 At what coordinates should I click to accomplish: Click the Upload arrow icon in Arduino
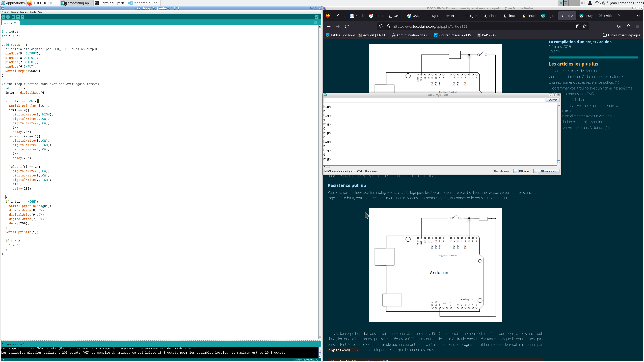pos(8,17)
